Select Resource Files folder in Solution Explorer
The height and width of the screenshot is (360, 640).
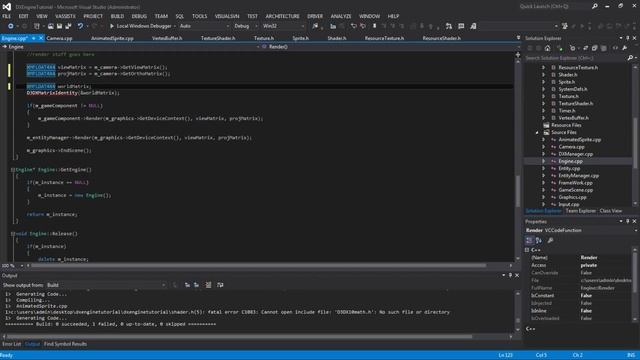click(566, 125)
